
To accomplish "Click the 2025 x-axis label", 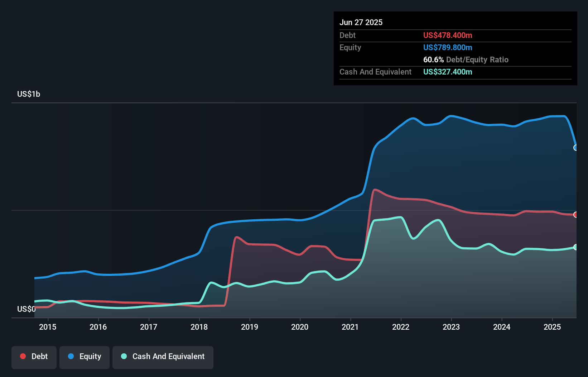I will [x=552, y=327].
